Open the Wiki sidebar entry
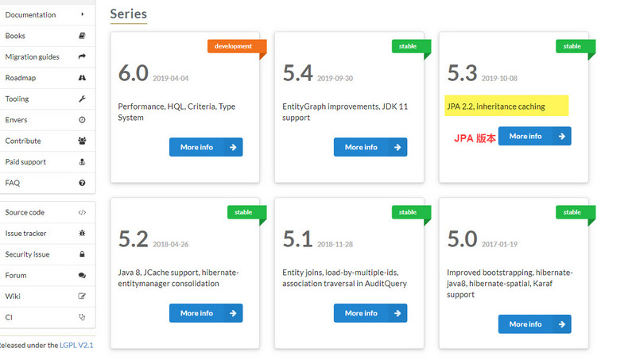 [x=48, y=296]
